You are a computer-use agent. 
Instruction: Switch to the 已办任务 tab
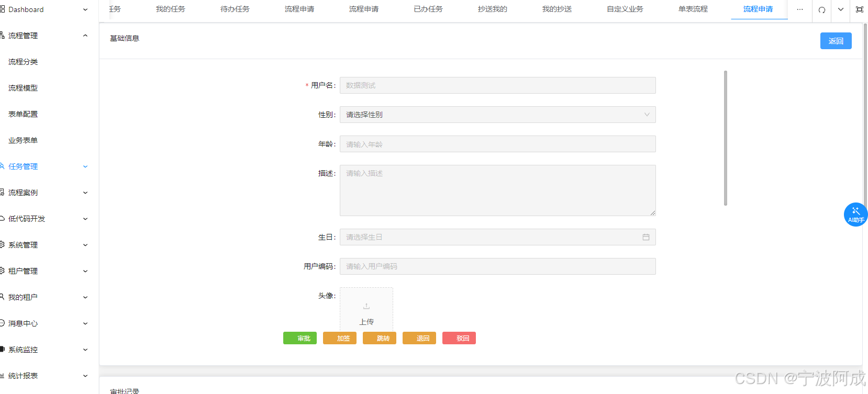pos(428,9)
